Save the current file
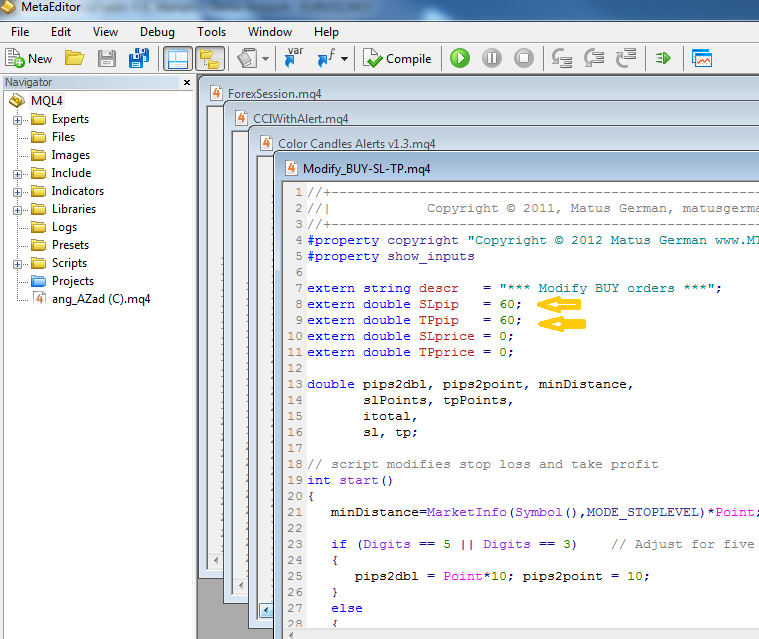Viewport: 759px width, 639px height. (107, 59)
